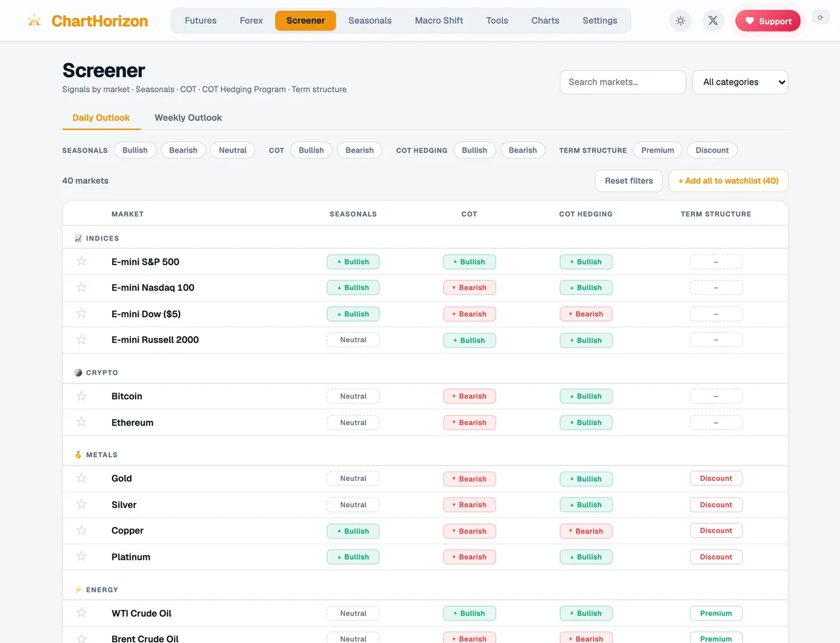
Task: Switch to the Weekly Outlook tab
Action: pyautogui.click(x=188, y=118)
